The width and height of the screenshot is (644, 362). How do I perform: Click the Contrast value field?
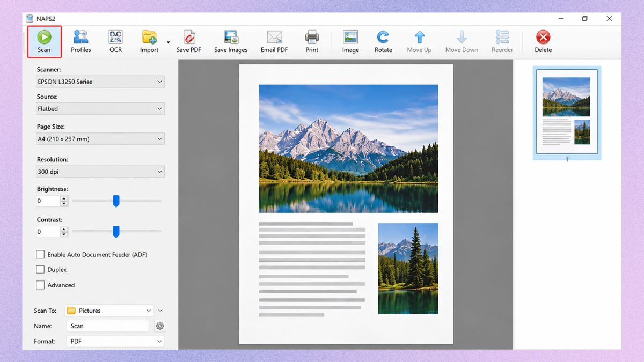click(48, 232)
